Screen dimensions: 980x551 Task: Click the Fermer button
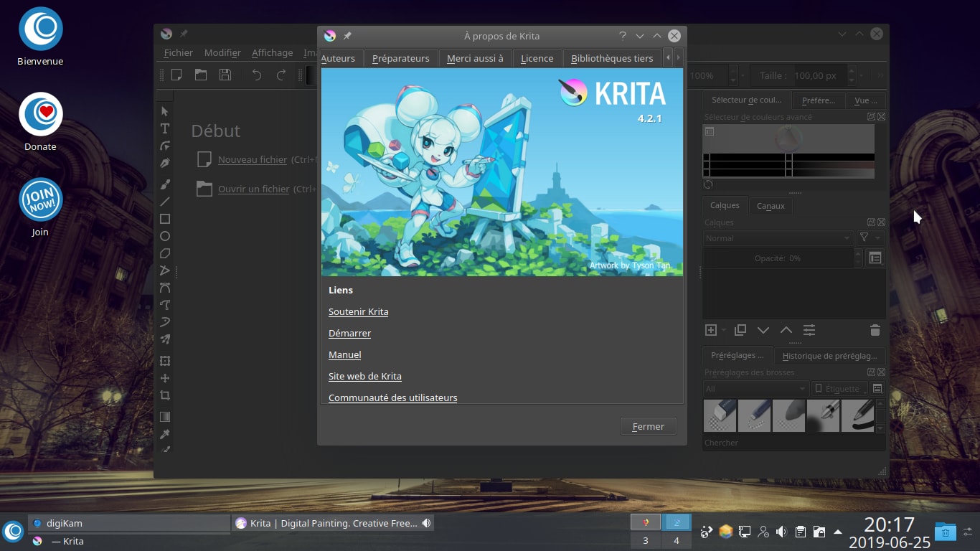[x=649, y=426]
